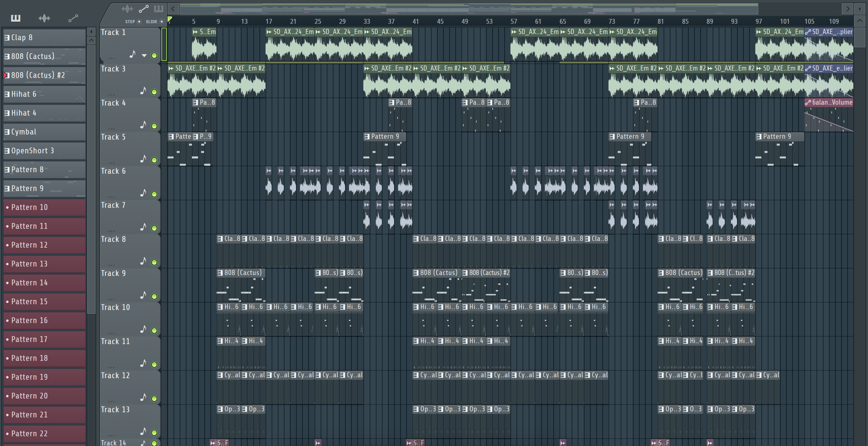868x446 pixels.
Task: Mute Track 3 with its green LED
Action: [154, 92]
